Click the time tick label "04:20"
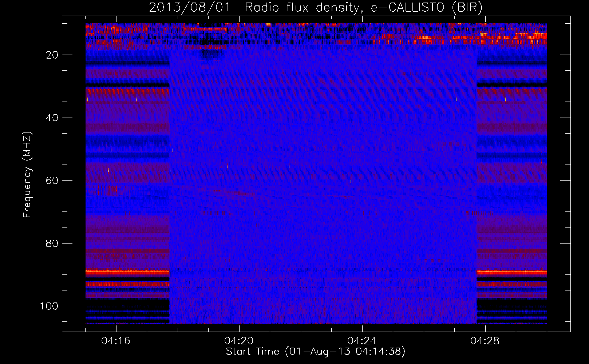The image size is (589, 364). pos(239,341)
